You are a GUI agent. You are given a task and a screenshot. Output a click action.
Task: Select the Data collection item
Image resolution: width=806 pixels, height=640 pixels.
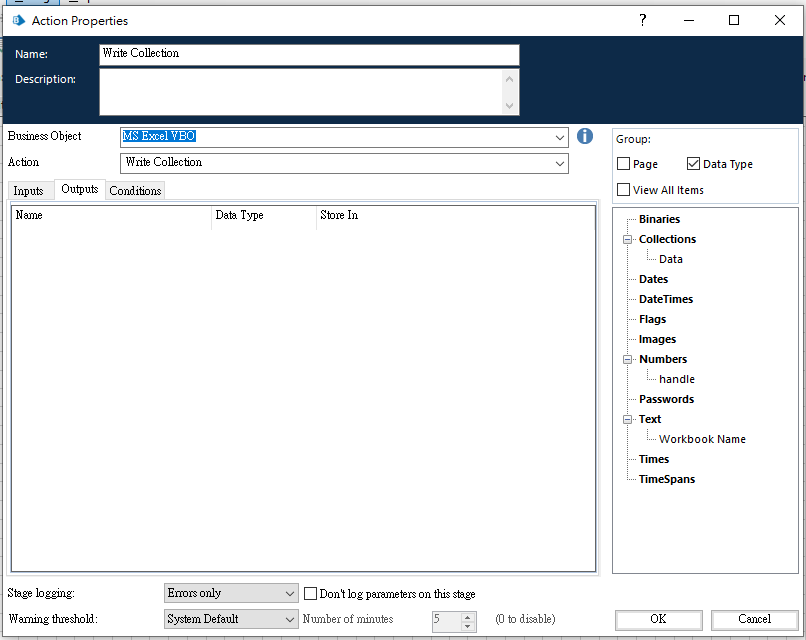point(671,259)
